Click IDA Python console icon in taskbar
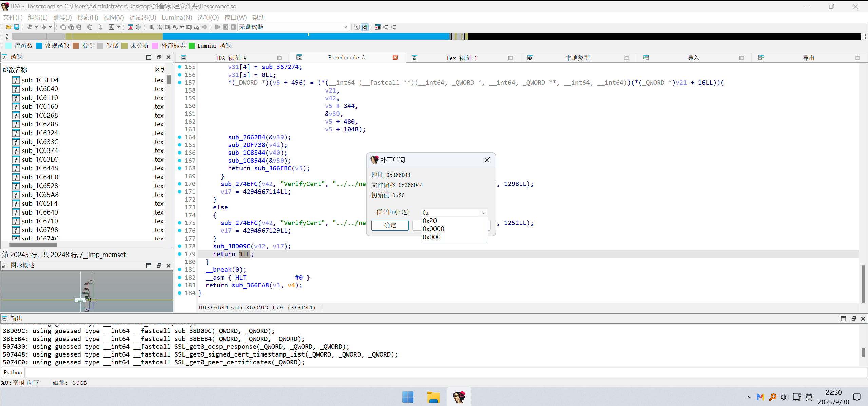868x406 pixels. coord(459,397)
